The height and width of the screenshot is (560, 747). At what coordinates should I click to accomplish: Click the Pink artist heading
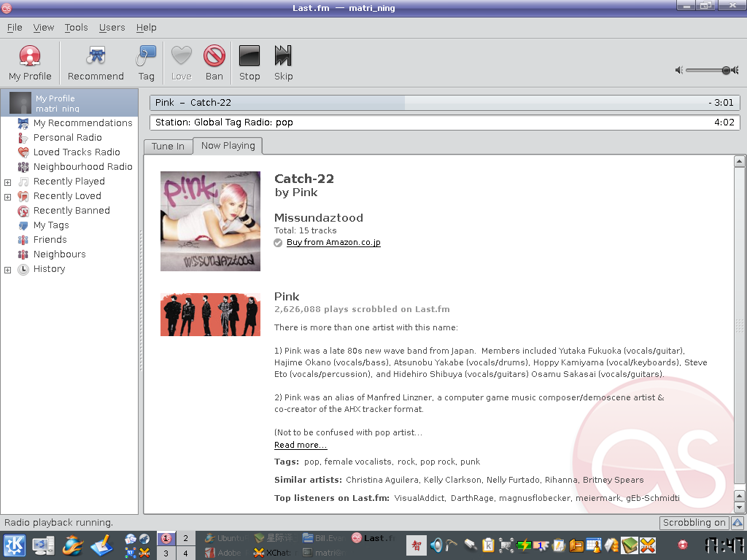[287, 297]
